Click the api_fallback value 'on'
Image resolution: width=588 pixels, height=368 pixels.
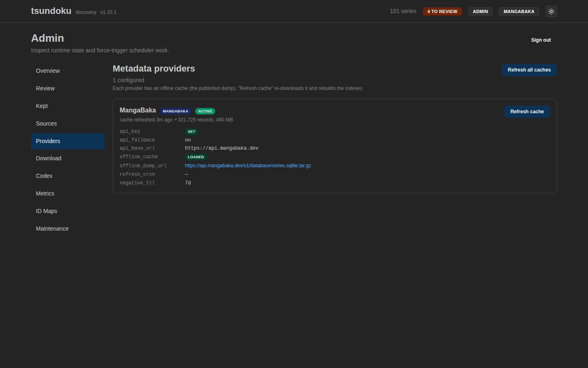[188, 140]
